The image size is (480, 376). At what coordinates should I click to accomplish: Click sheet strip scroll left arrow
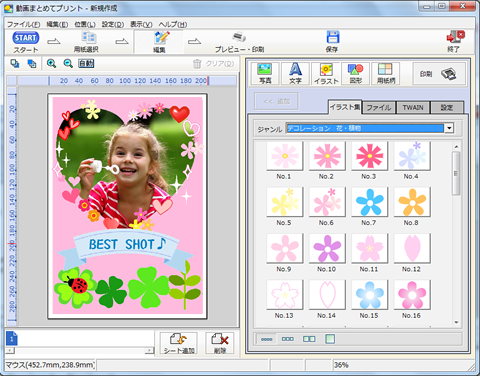tap(10, 351)
